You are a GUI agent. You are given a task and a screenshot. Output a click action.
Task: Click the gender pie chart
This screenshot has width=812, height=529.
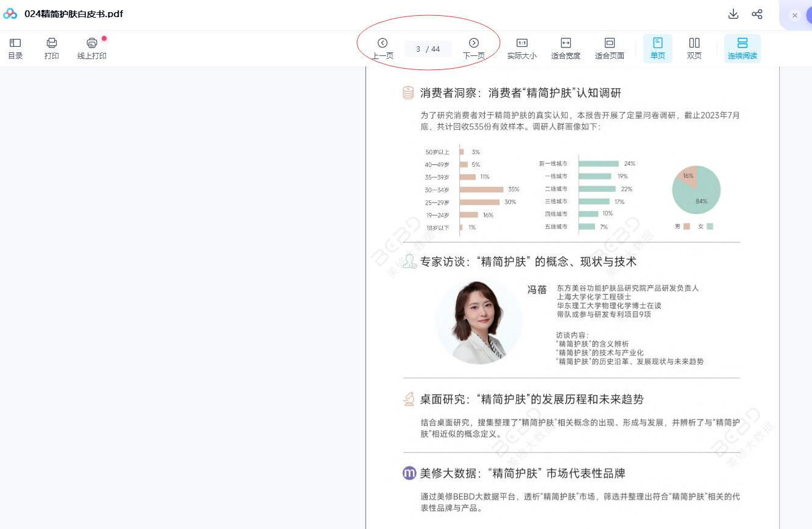[x=696, y=190]
